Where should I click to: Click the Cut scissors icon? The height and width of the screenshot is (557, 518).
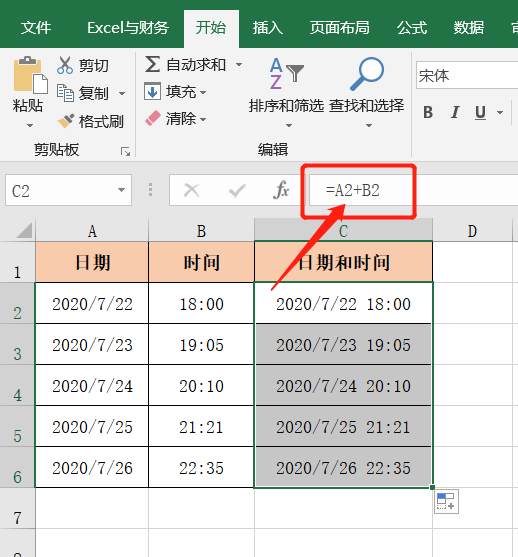click(65, 65)
